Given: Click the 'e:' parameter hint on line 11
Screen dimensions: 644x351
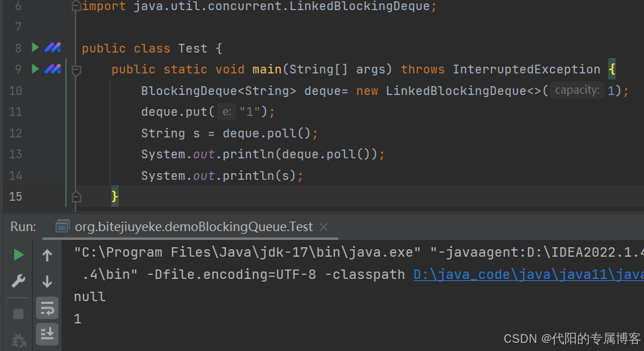Looking at the screenshot, I should click(x=227, y=112).
